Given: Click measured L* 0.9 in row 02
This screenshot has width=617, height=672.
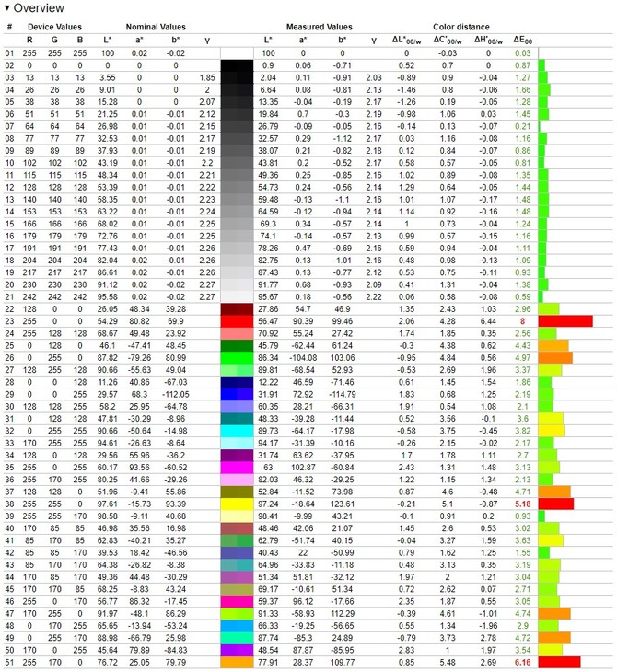Looking at the screenshot, I should point(268,65).
